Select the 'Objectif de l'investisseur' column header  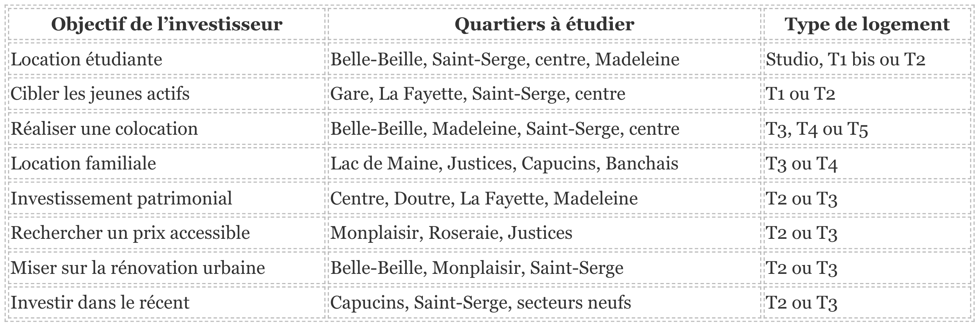167,24
